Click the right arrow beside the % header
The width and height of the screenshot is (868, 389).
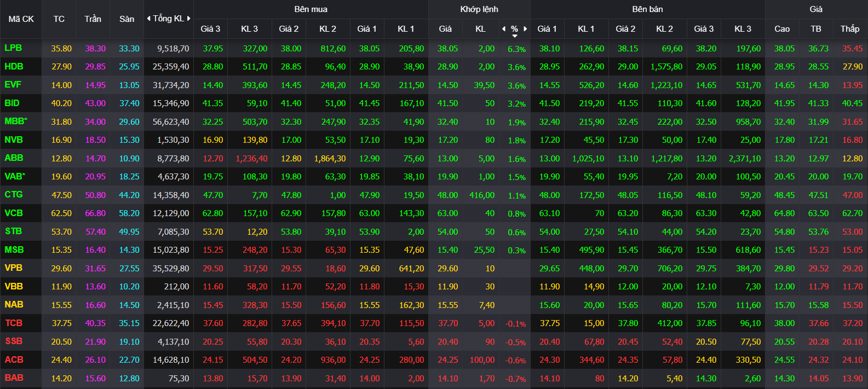pyautogui.click(x=525, y=29)
